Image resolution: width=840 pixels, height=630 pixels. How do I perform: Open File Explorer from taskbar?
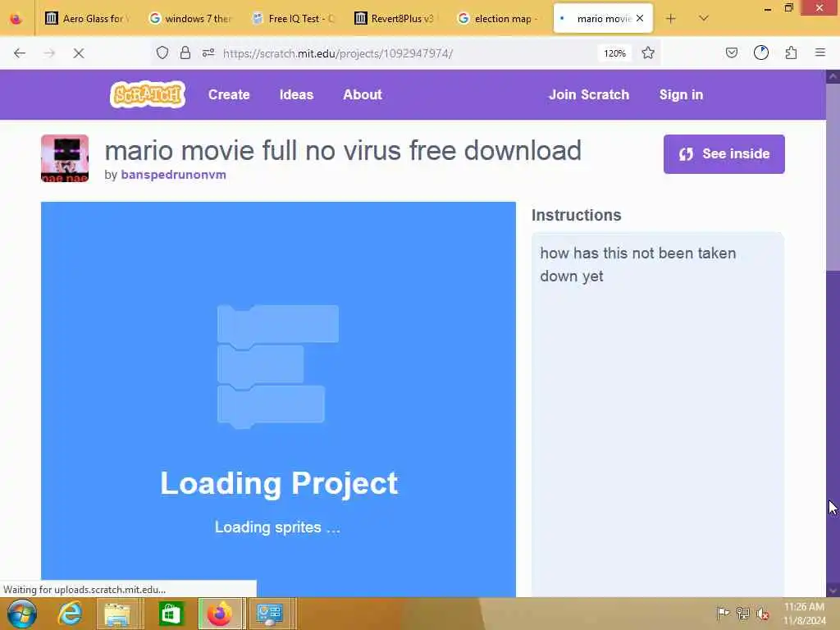(118, 614)
